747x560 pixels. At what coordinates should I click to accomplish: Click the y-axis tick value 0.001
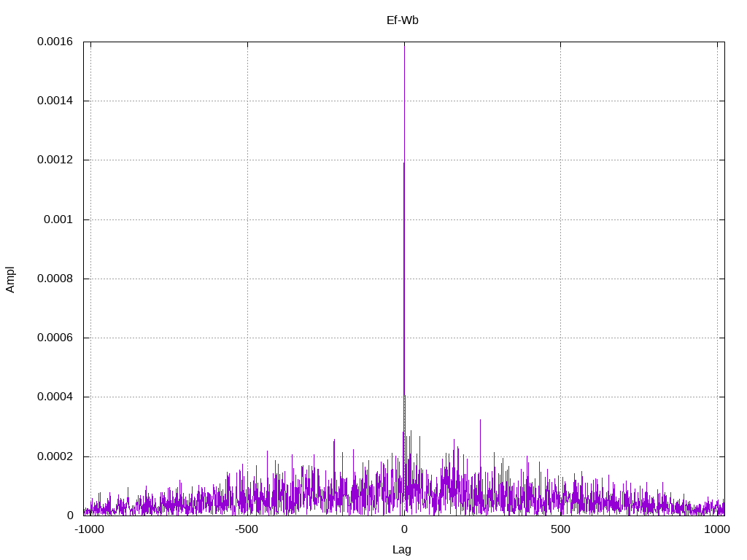click(x=58, y=219)
